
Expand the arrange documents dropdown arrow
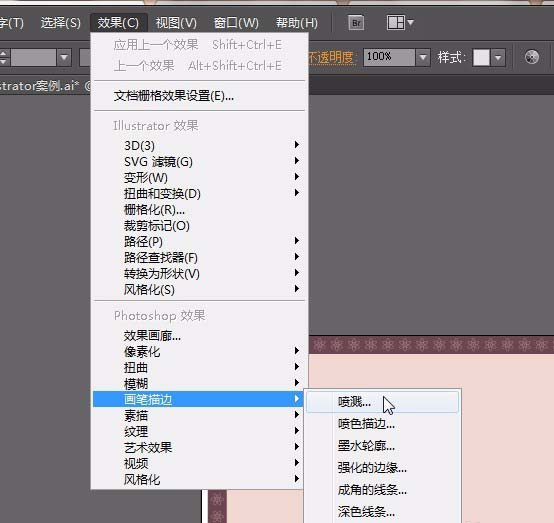[x=410, y=23]
